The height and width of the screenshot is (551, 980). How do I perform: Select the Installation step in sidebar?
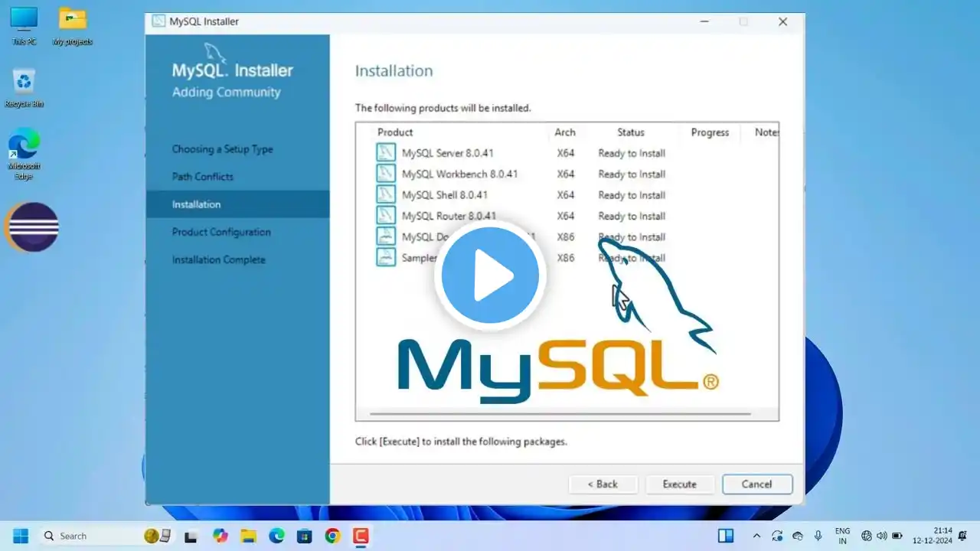coord(238,204)
